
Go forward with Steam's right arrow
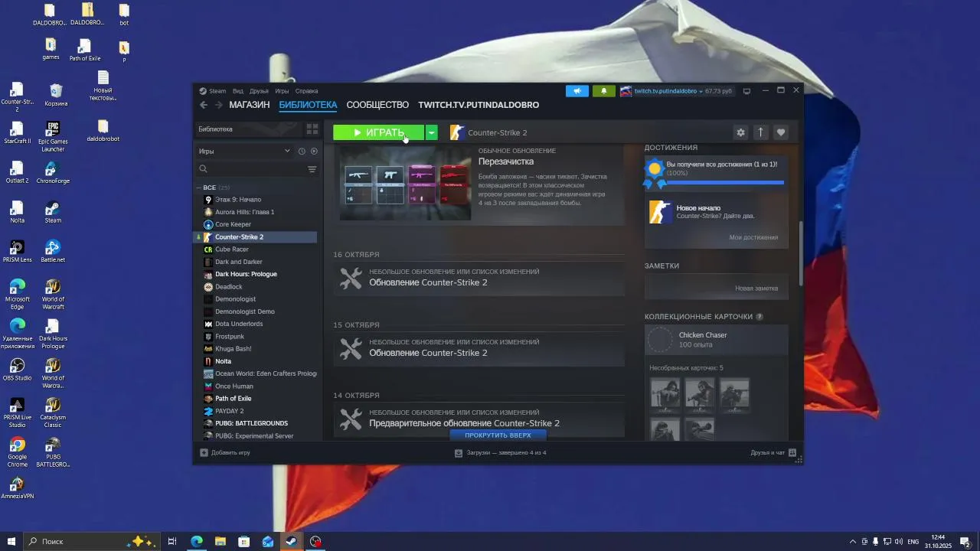point(218,105)
